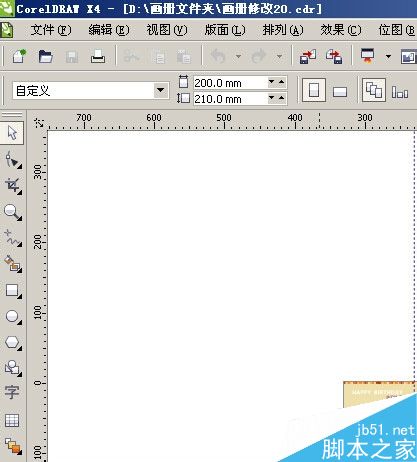Decrease the page height 210.0 mm value
Screen dimensions: 417x462
click(x=272, y=98)
